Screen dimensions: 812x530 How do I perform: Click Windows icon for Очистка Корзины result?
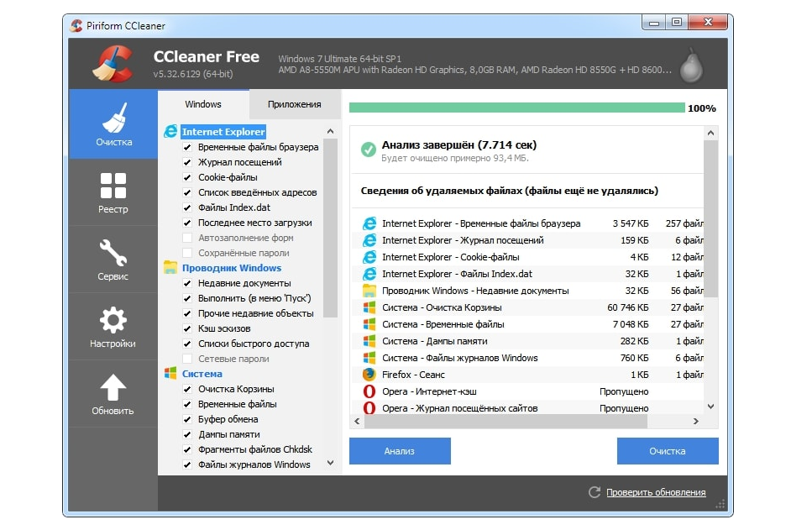coord(369,307)
